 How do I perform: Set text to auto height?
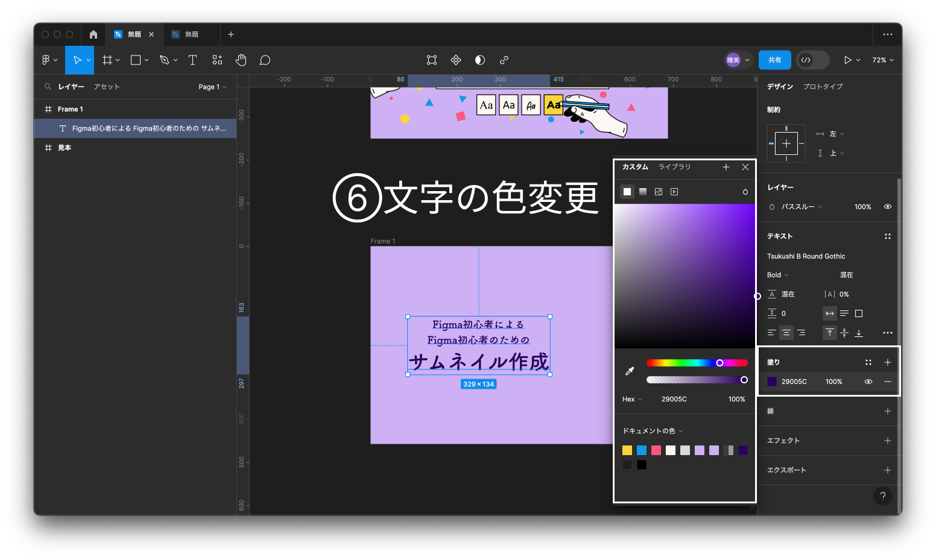tap(844, 313)
